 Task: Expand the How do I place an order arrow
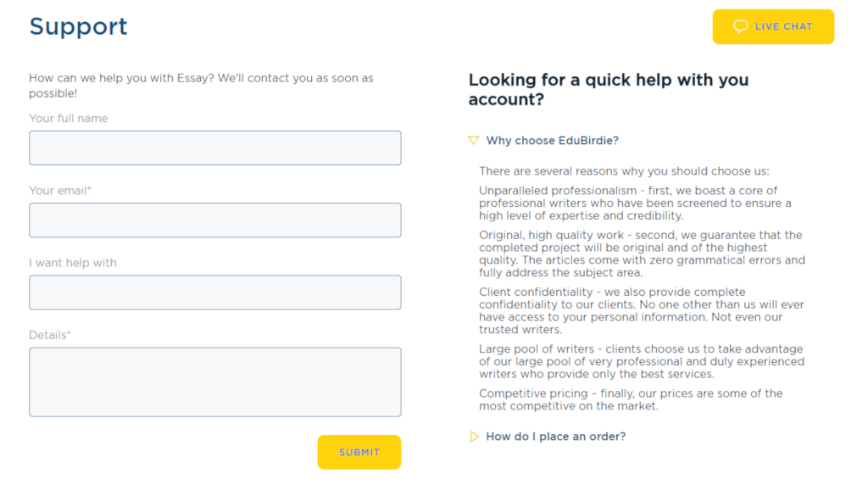click(474, 436)
